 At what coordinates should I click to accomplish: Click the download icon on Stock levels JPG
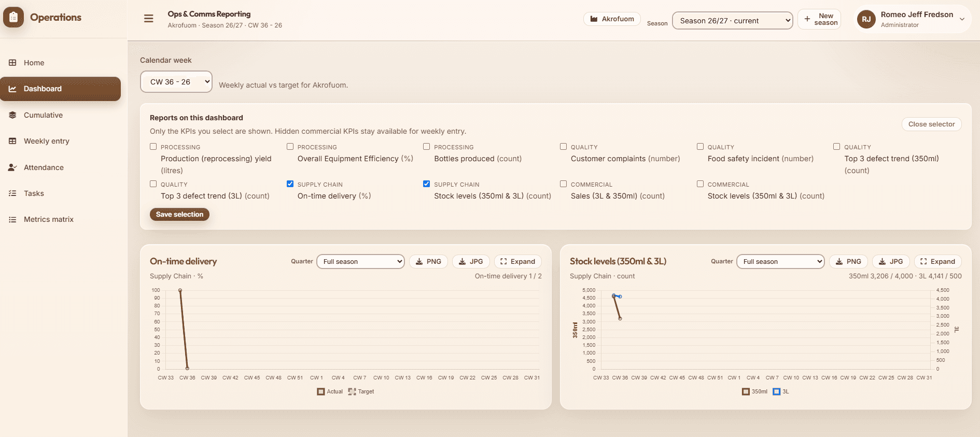(x=883, y=262)
